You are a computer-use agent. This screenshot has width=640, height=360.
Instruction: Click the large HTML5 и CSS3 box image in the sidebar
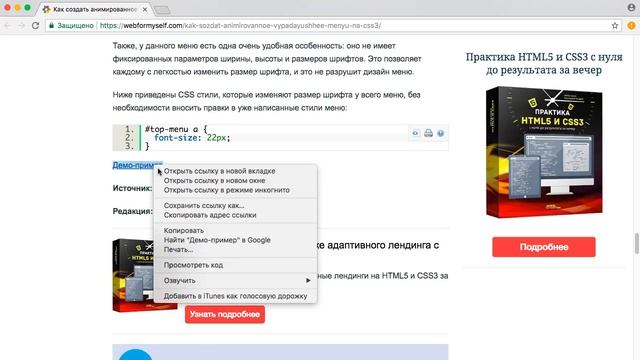[x=544, y=152]
